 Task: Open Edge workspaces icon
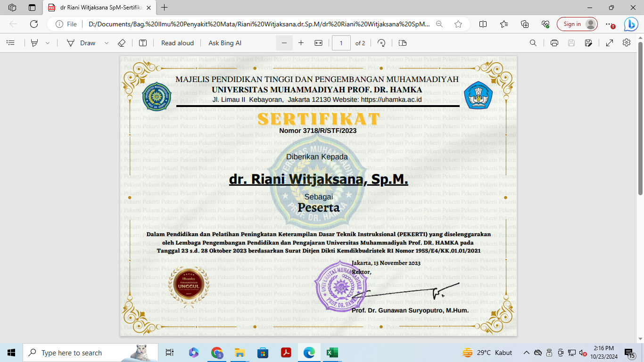click(12, 8)
